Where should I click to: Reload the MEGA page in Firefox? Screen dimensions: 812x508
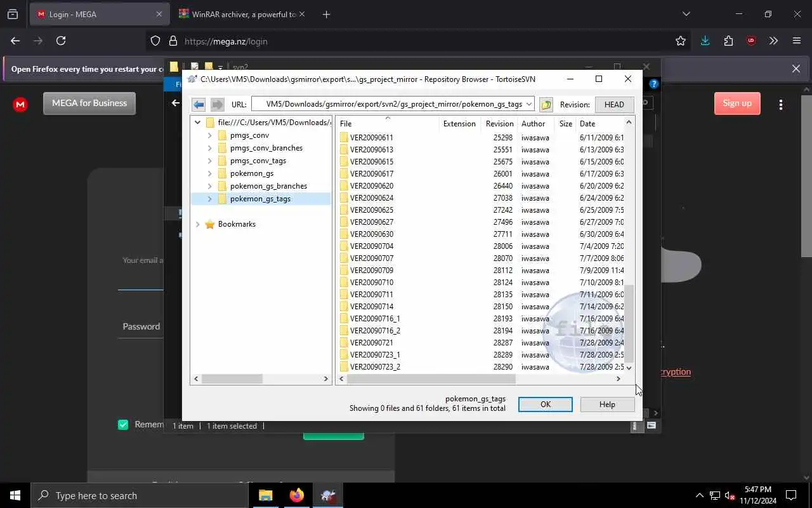[61, 41]
